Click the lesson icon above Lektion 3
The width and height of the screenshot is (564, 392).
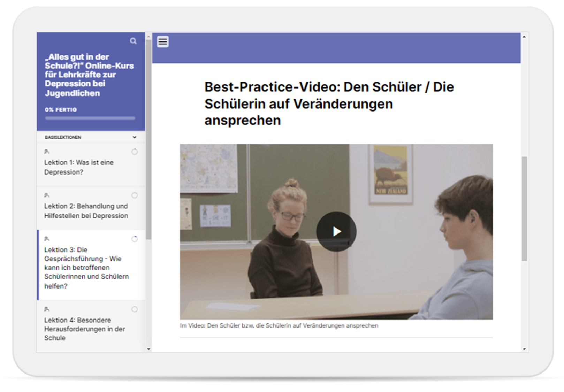[x=47, y=239]
